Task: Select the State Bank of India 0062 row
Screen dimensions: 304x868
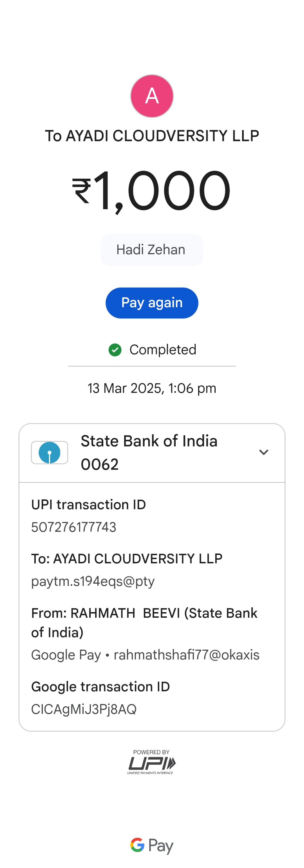Action: (149, 453)
